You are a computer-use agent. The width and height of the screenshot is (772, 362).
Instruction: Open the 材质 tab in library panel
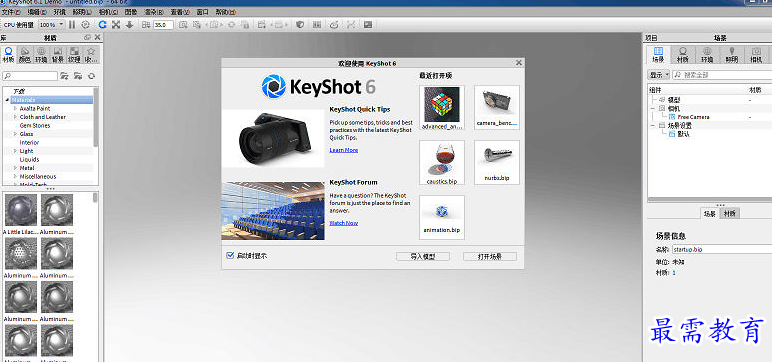[8, 55]
